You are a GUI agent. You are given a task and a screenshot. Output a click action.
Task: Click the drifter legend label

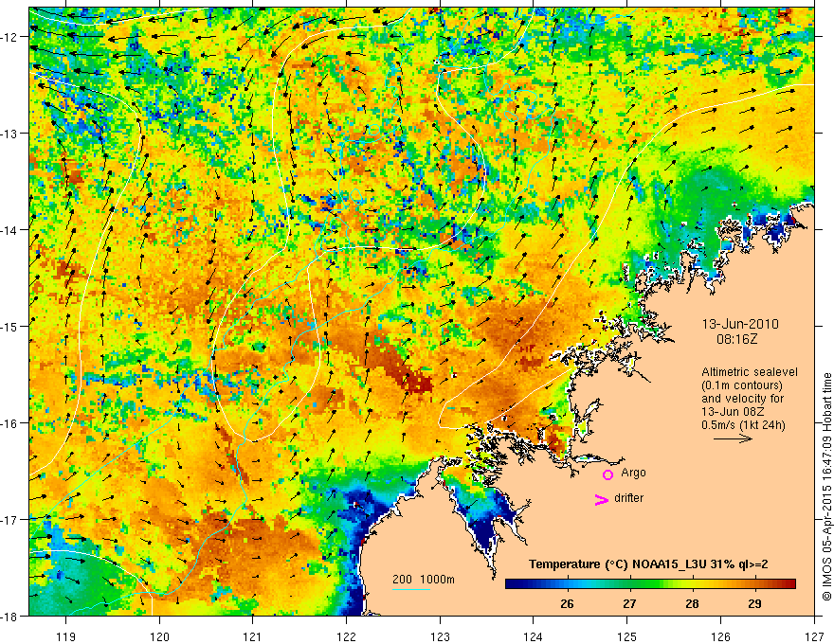628,498
